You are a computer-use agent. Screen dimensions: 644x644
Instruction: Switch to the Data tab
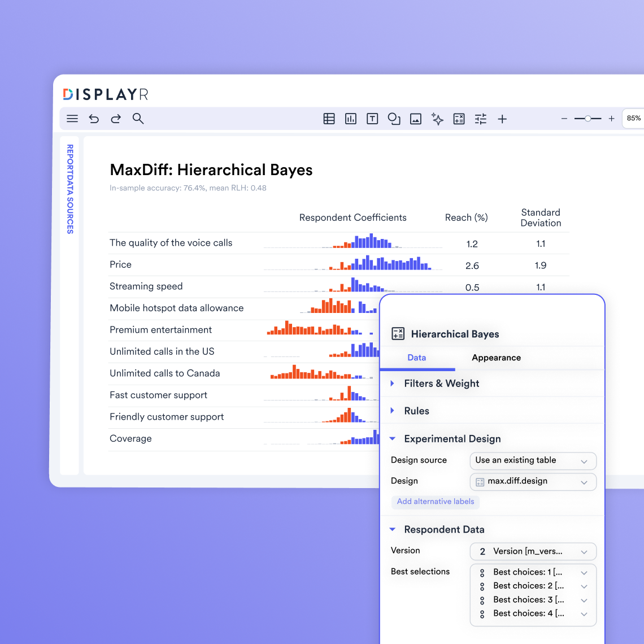coord(416,358)
